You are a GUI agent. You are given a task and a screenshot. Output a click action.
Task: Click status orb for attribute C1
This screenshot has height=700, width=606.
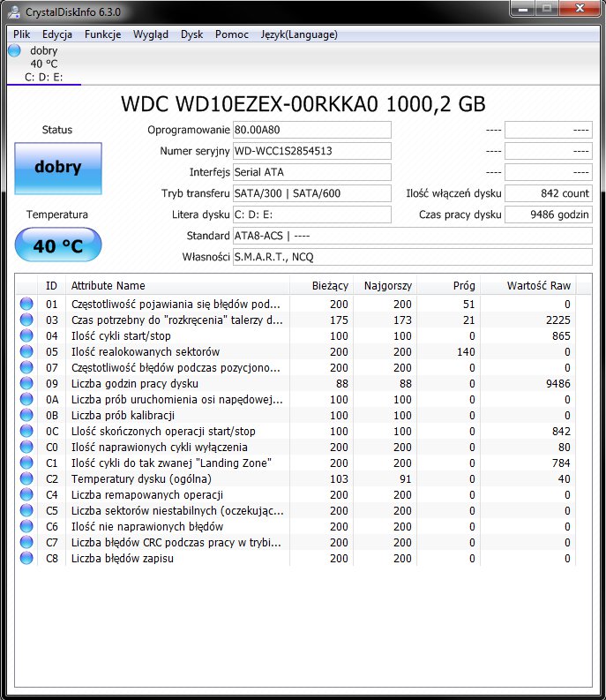click(26, 463)
